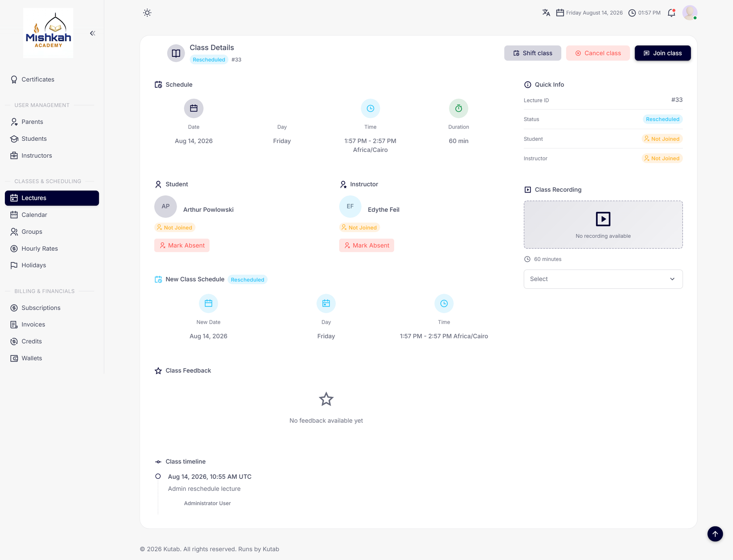Mark student Arthur Powlowski absent
This screenshot has height=560, width=733.
point(182,245)
